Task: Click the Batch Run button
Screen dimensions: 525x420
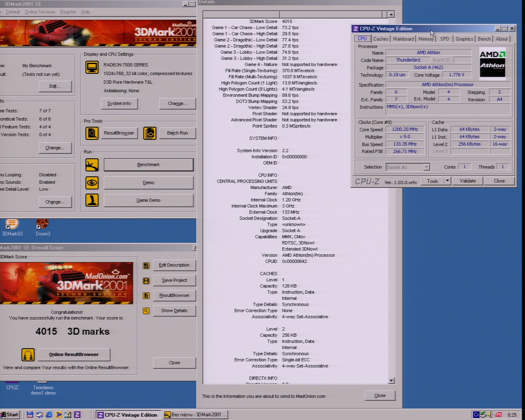Action: pyautogui.click(x=178, y=133)
